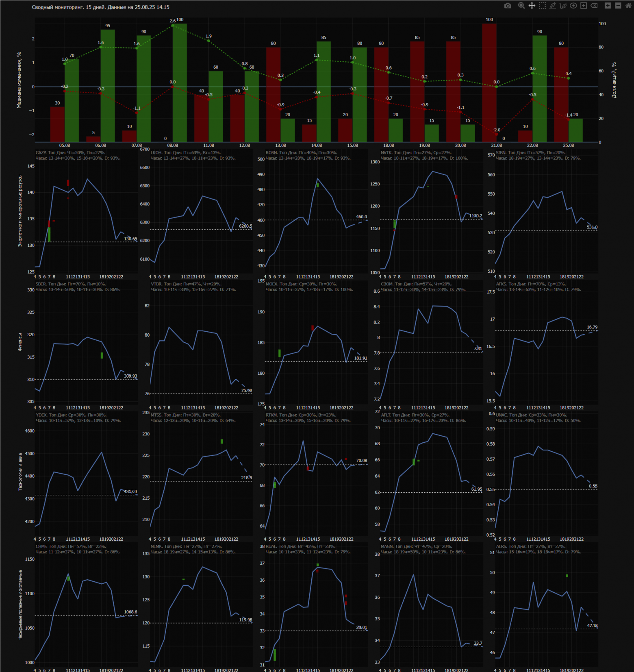Click the 6260.5 last-price label on LKOH
The image size is (634, 672).
tap(245, 226)
